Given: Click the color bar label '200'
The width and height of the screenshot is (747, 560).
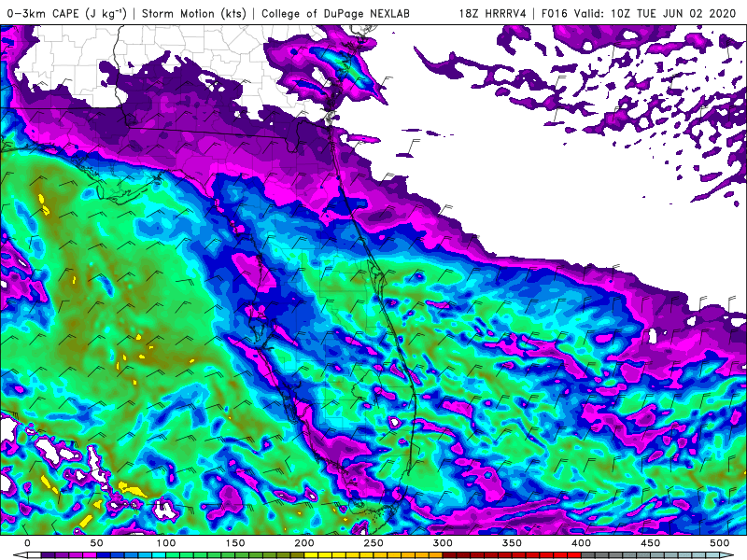Looking at the screenshot, I should (304, 543).
